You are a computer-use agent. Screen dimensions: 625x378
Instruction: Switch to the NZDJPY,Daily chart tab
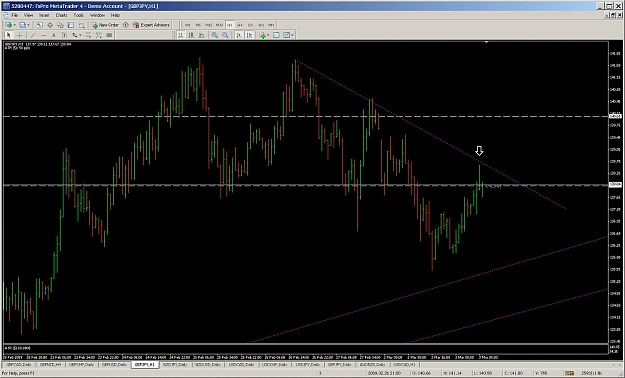pyautogui.click(x=175, y=364)
